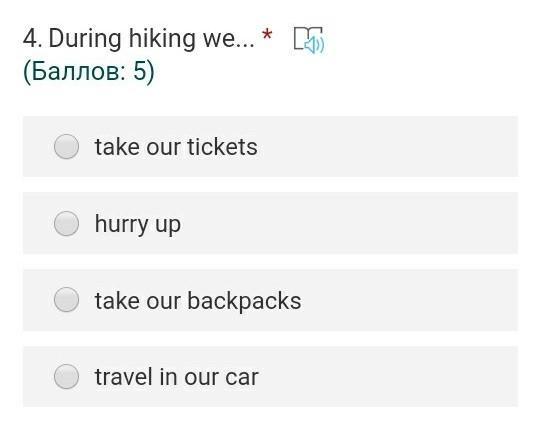Viewport: 540px width, 436px height.
Task: Click the 'During hiking we...' question title
Action: [152, 39]
